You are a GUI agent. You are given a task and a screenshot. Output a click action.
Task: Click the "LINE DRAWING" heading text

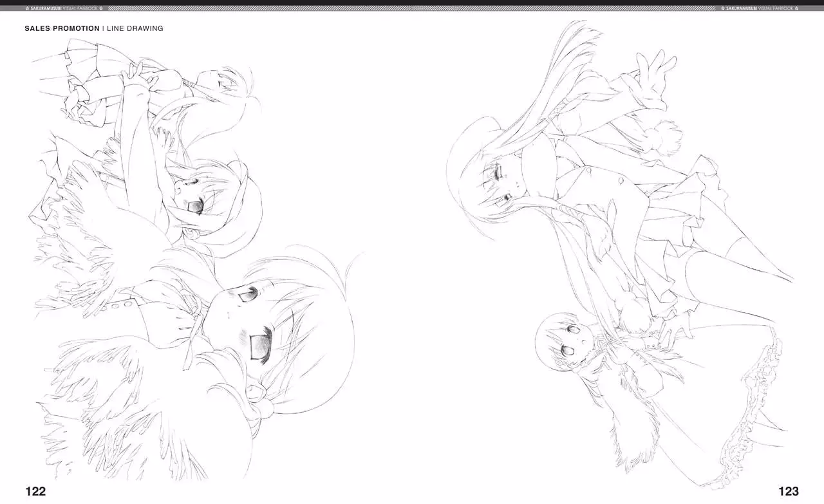click(135, 29)
